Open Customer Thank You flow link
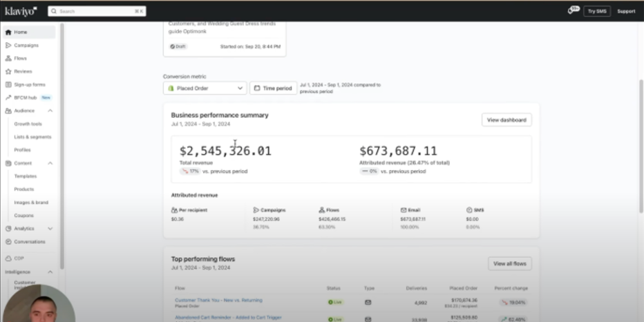 [218, 300]
